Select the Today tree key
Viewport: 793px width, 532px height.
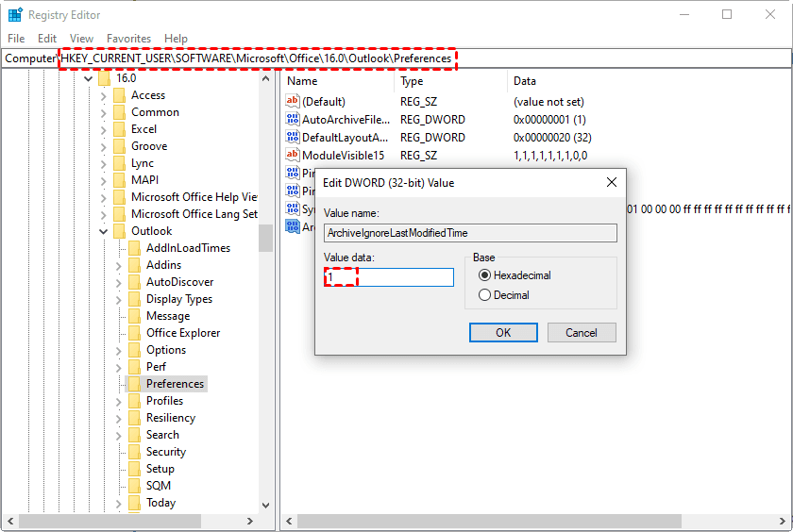[160, 503]
